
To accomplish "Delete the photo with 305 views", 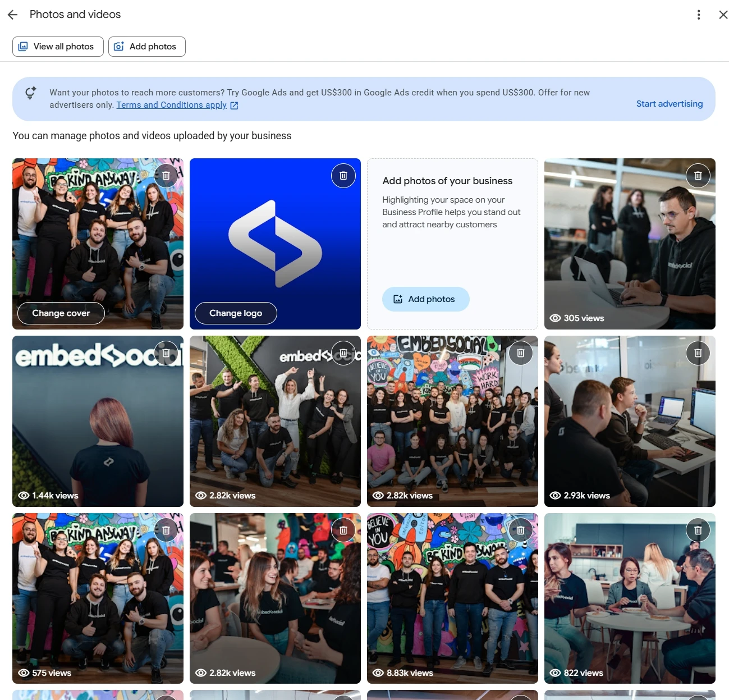I will pos(698,176).
